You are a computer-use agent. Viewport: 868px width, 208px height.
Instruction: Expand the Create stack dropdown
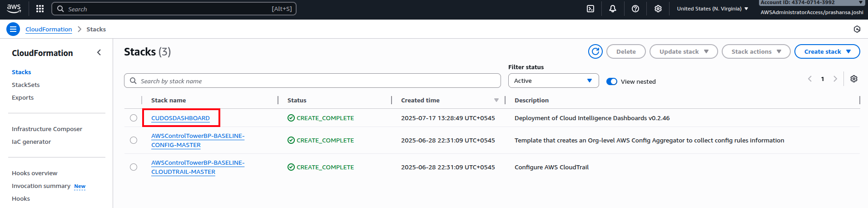(x=827, y=51)
